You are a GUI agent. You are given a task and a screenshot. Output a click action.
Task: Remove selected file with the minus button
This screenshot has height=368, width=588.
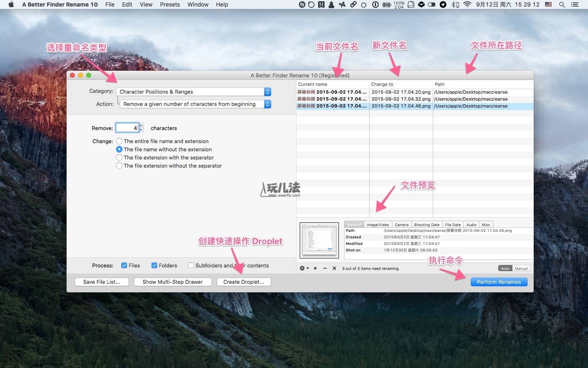tap(325, 268)
